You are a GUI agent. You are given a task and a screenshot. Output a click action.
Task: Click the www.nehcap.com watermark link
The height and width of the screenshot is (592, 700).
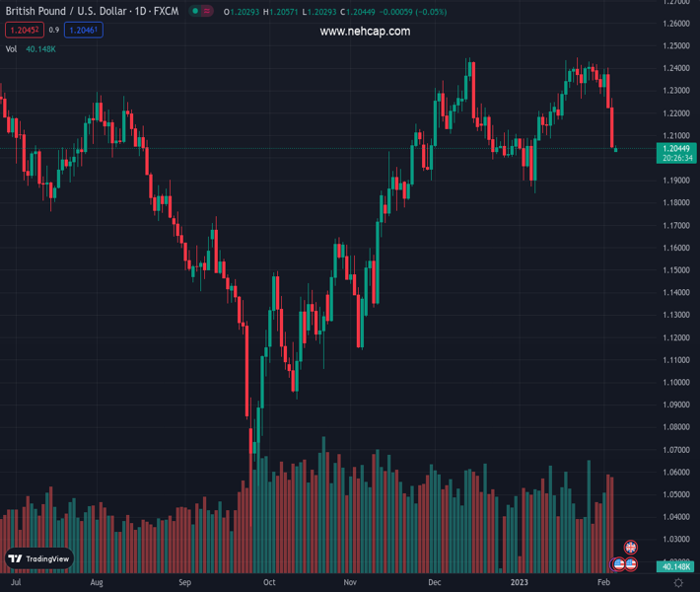pos(365,32)
